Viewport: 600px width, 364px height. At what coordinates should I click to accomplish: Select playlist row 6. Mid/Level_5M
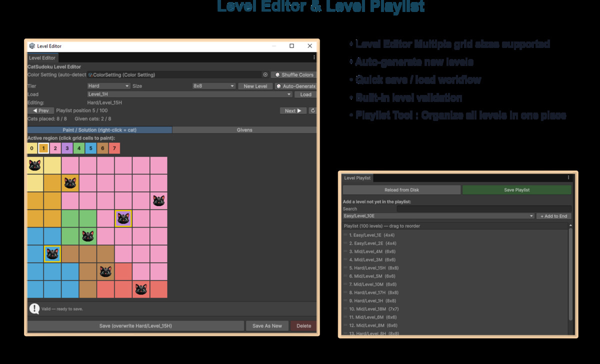455,276
